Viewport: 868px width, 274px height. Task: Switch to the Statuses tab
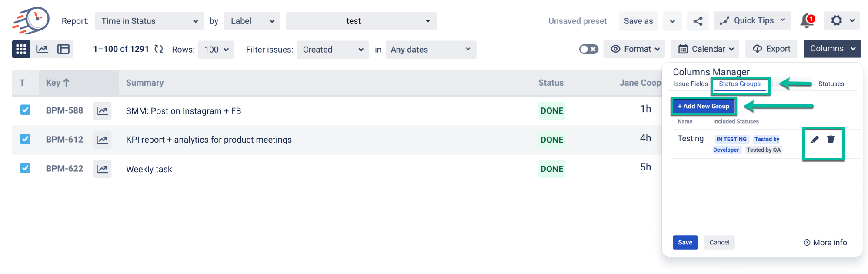point(831,84)
